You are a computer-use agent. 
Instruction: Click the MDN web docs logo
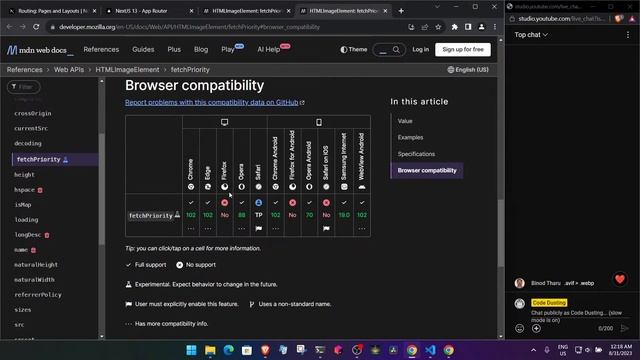[40, 50]
